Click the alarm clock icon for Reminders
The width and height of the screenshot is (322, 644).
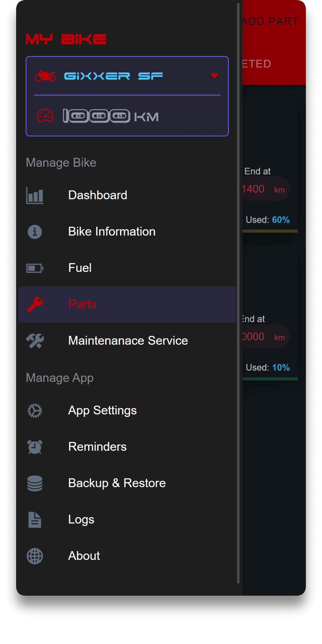click(x=35, y=447)
